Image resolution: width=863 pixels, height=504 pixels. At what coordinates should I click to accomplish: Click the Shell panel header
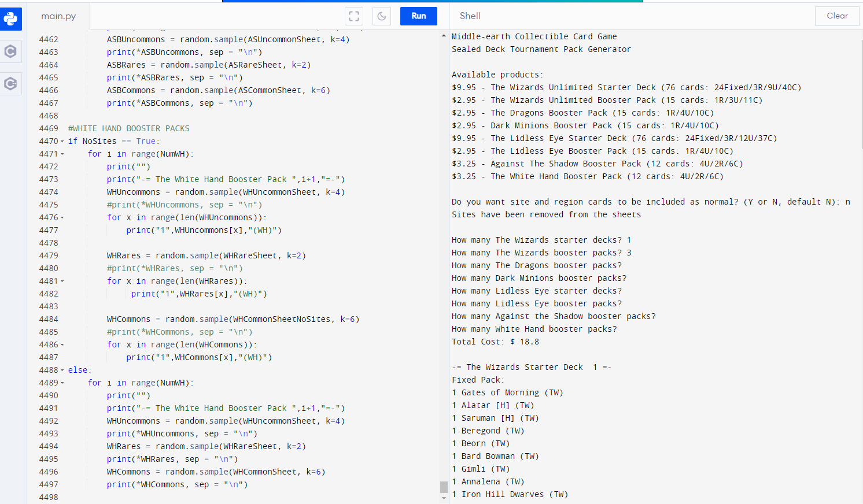click(x=470, y=16)
